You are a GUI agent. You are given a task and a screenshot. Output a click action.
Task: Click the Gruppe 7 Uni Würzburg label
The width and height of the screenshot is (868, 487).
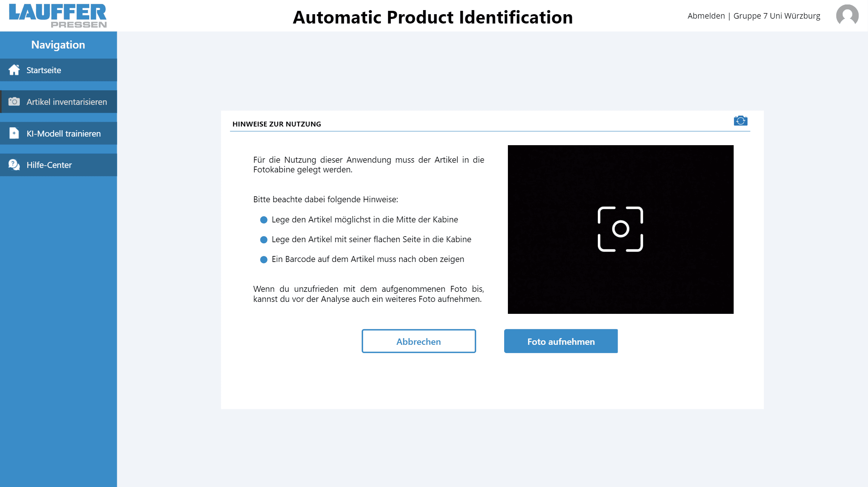(x=777, y=16)
